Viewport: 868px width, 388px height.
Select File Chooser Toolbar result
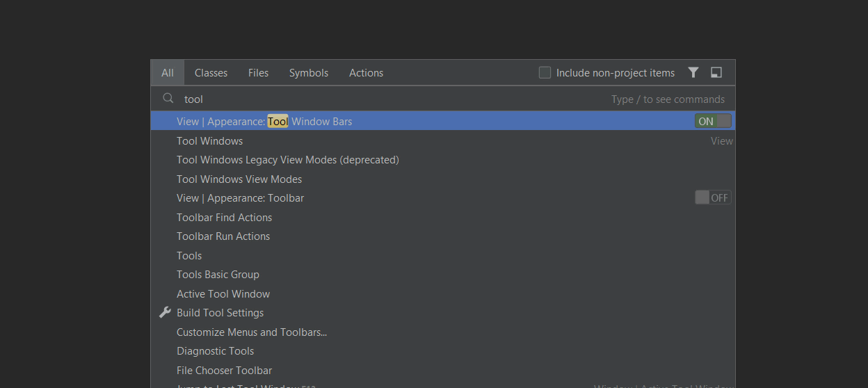point(443,370)
